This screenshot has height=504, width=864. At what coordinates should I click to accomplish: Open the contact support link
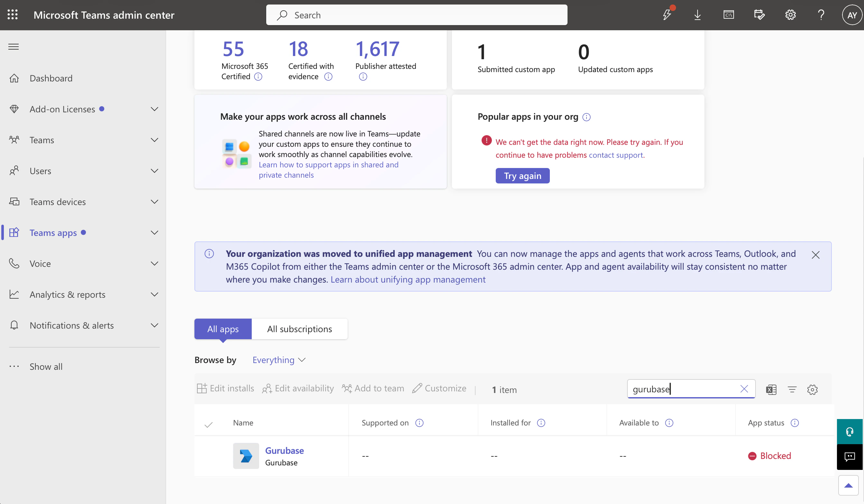tap(616, 155)
